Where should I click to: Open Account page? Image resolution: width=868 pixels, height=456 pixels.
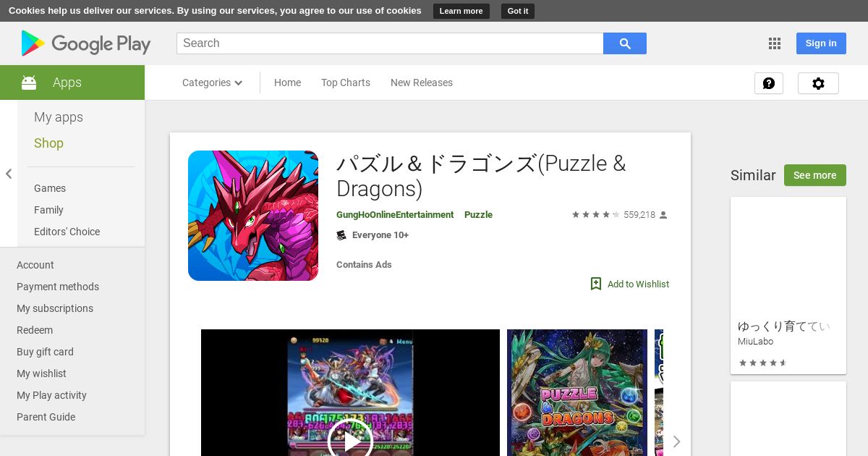(35, 265)
